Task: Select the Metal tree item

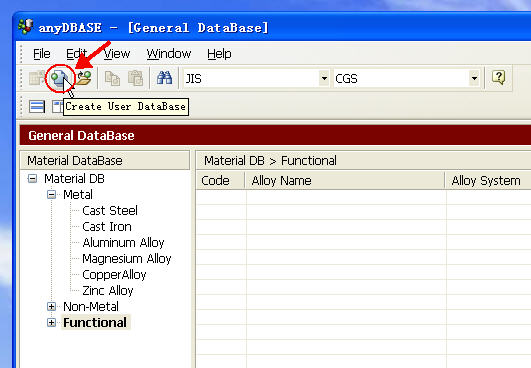Action: point(78,194)
